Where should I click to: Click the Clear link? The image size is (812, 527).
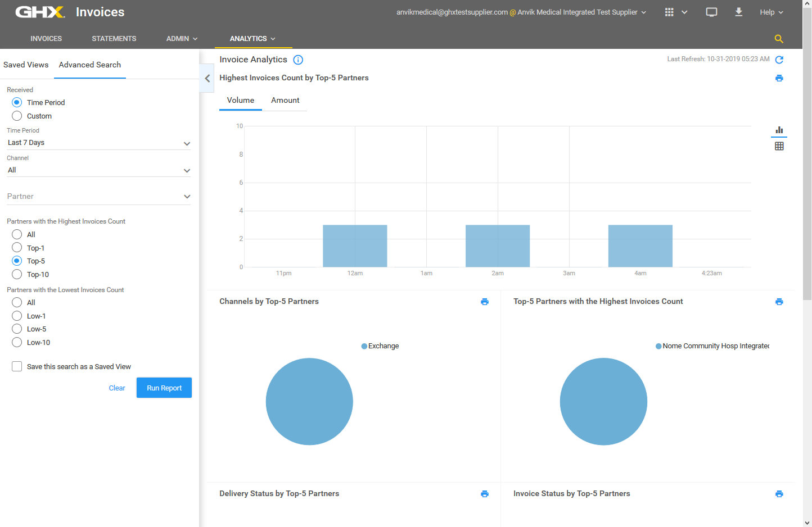point(117,388)
